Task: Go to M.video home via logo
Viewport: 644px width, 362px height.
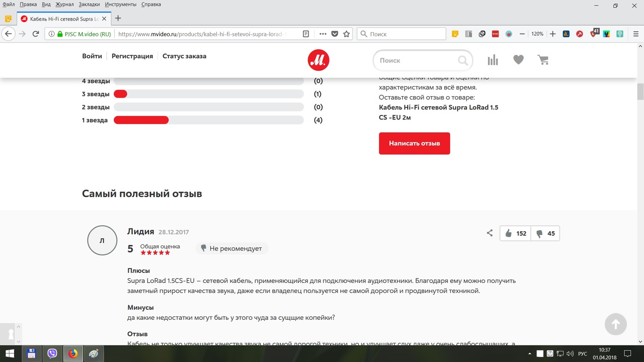Action: pos(318,60)
